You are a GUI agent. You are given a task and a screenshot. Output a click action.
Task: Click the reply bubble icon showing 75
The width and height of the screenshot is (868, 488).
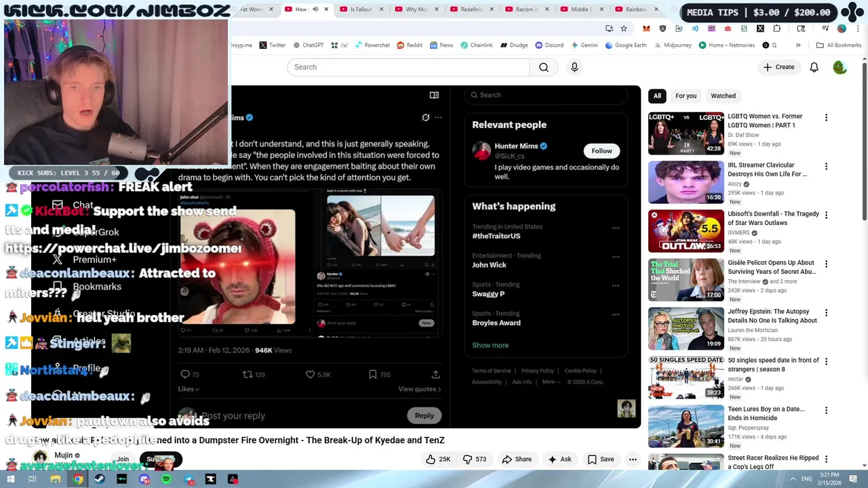pos(184,374)
